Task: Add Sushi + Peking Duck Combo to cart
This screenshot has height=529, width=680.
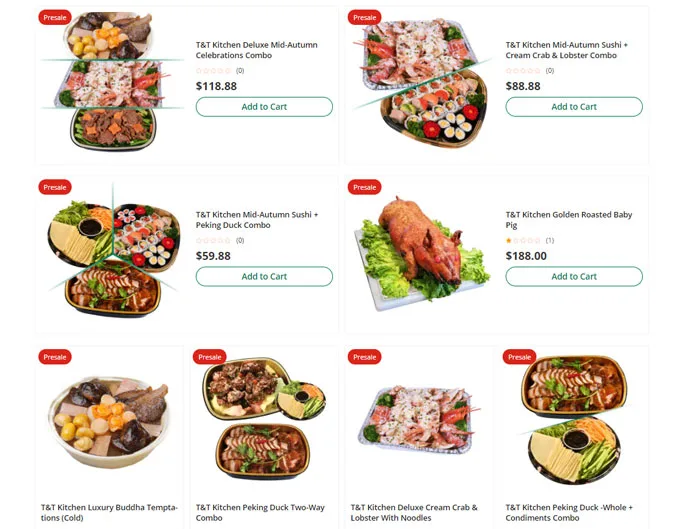Action: click(264, 276)
